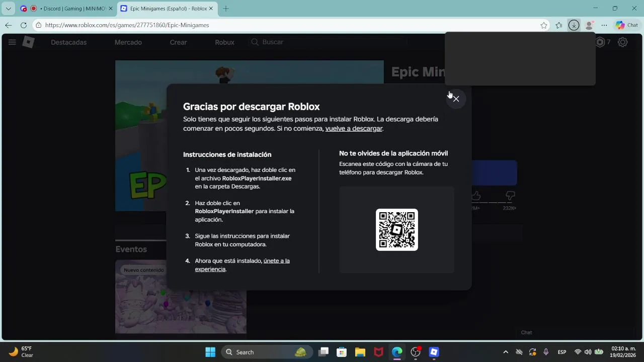
Task: Click the thumbs up like icon
Action: pos(476,196)
